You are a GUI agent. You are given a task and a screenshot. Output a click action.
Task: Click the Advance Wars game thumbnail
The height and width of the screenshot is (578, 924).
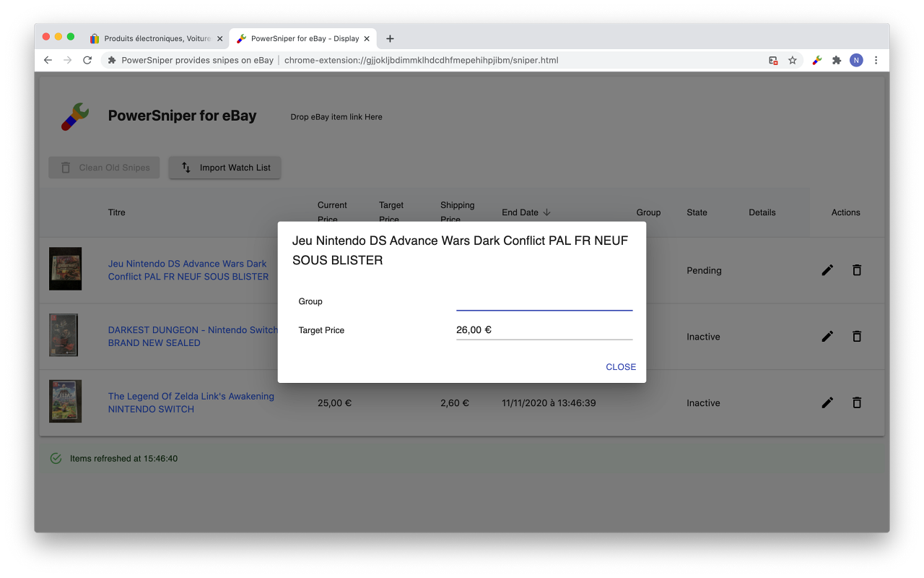pos(65,269)
